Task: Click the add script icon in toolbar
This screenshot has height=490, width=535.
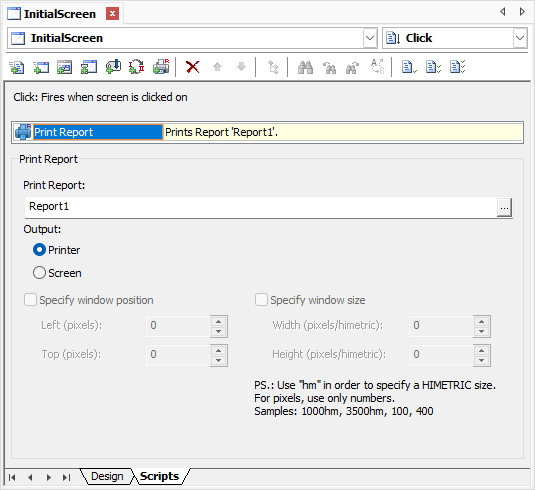Action: pos(16,67)
